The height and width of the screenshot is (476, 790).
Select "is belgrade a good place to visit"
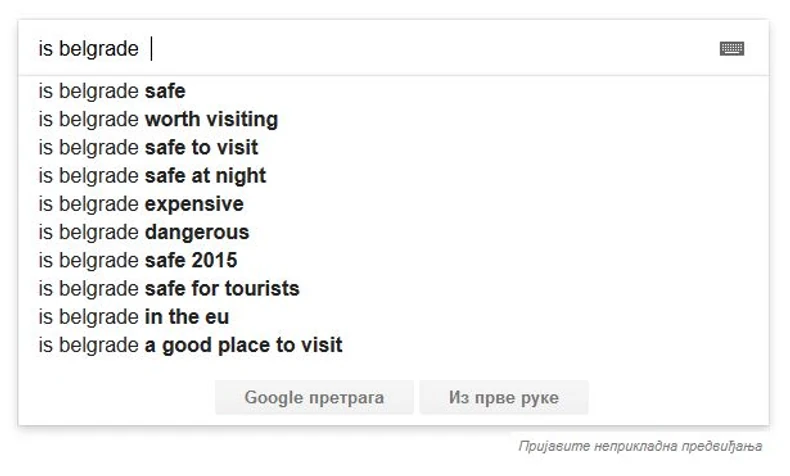190,345
